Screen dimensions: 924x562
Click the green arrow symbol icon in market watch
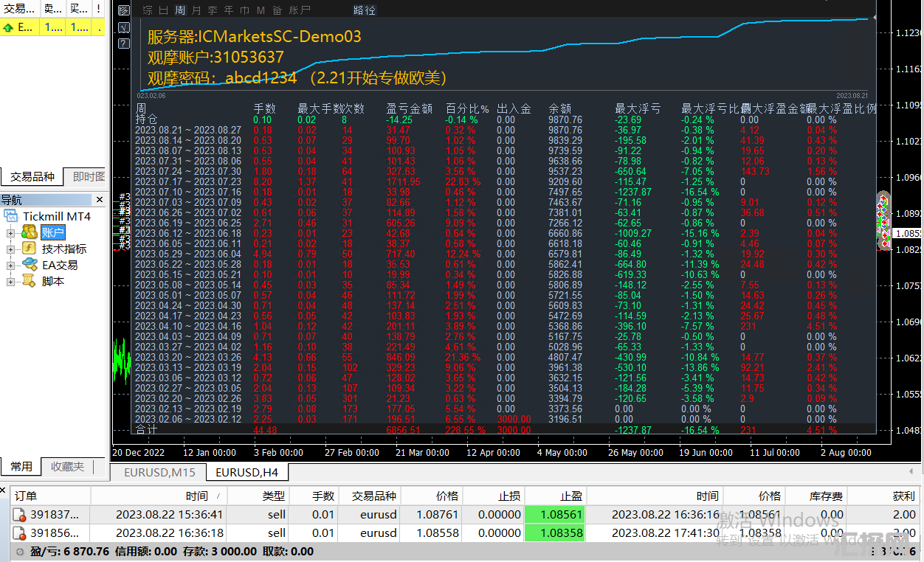[8, 27]
